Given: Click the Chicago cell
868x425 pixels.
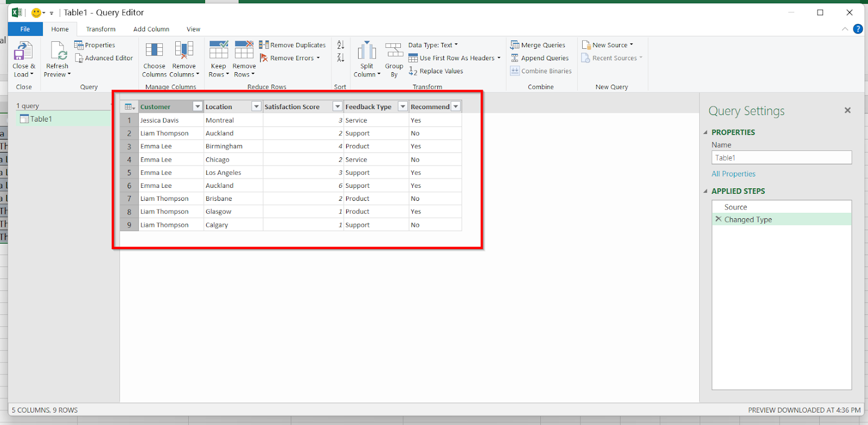Looking at the screenshot, I should 233,160.
